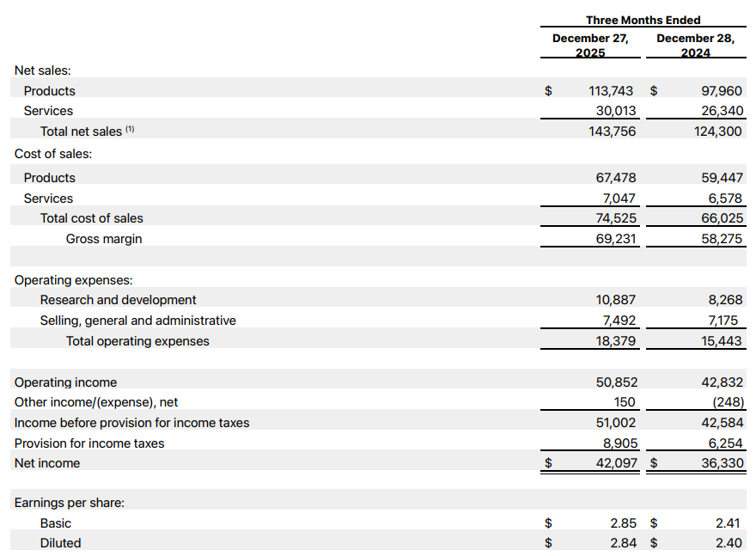Select the "Selling, general and administrative" label

tap(138, 321)
